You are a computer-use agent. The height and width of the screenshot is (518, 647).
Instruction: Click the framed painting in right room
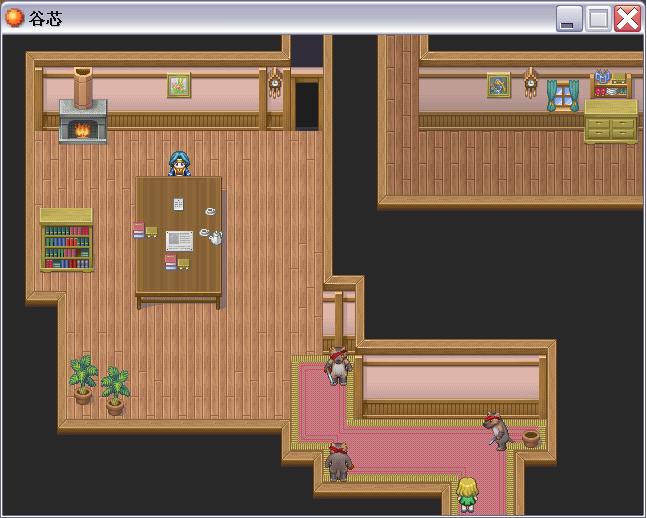498,85
